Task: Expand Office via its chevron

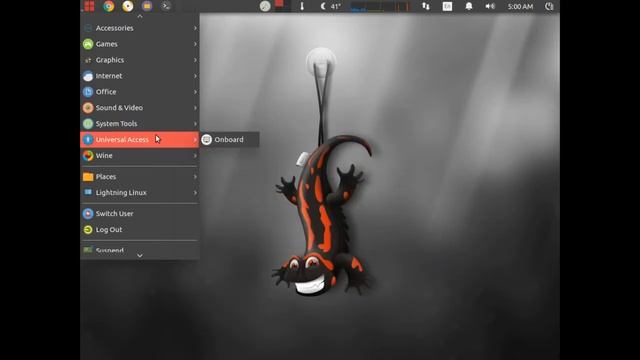Action: [195, 92]
